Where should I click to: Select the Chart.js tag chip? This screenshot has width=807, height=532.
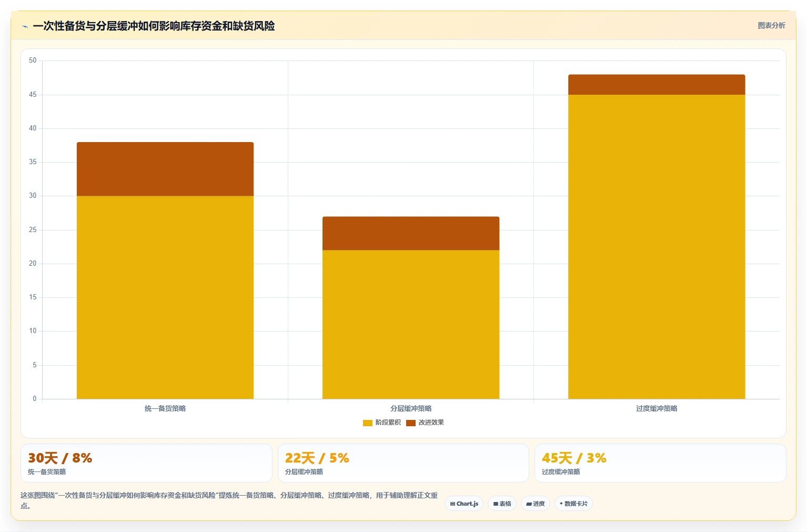tap(464, 504)
